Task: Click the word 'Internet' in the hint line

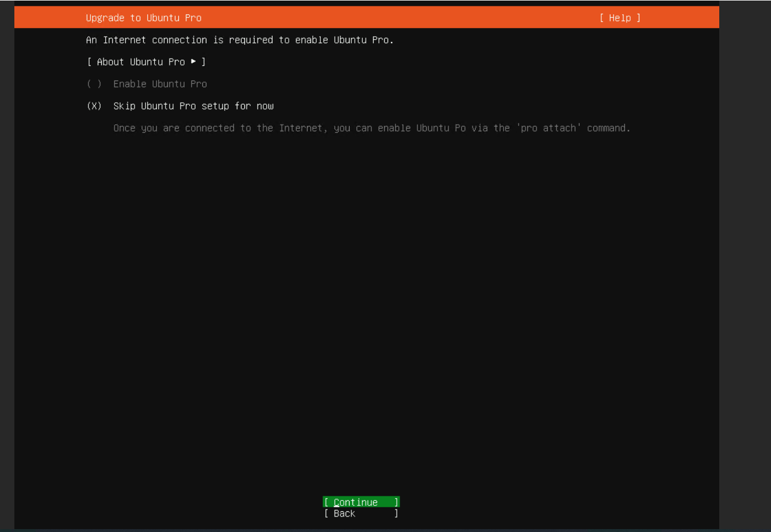Action: coord(301,128)
